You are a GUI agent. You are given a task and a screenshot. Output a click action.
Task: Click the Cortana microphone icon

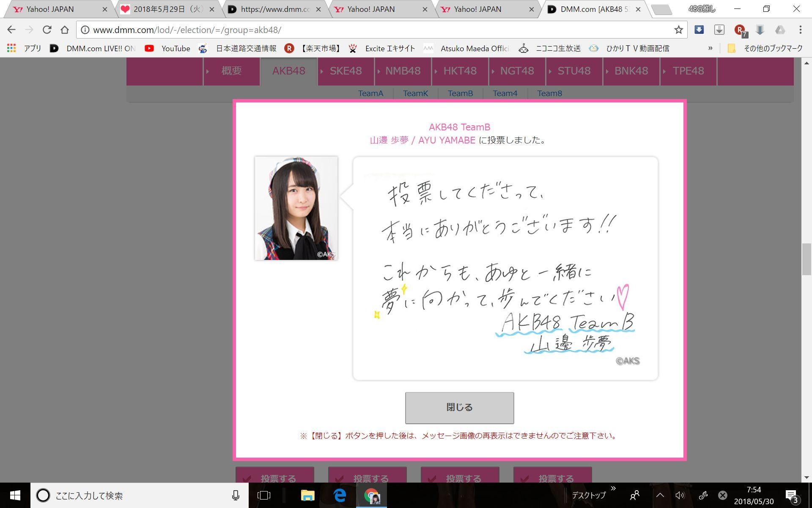(236, 495)
